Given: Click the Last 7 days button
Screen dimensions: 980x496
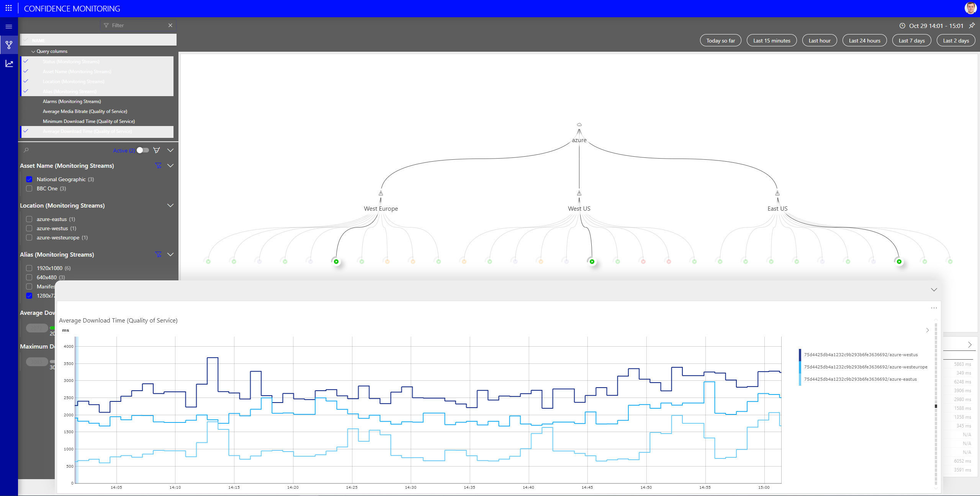Looking at the screenshot, I should [911, 40].
